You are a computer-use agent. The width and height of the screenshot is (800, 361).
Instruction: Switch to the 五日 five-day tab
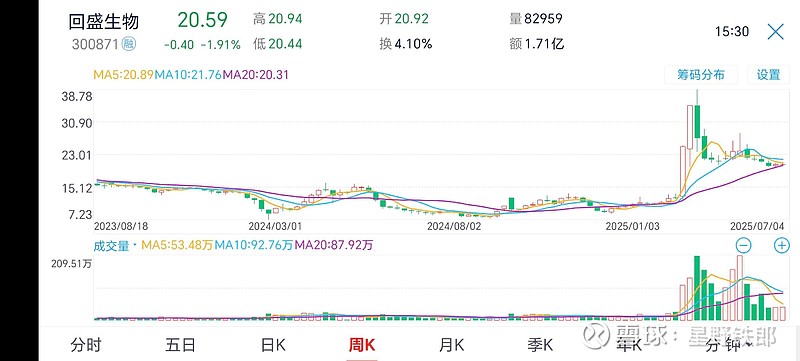click(180, 345)
